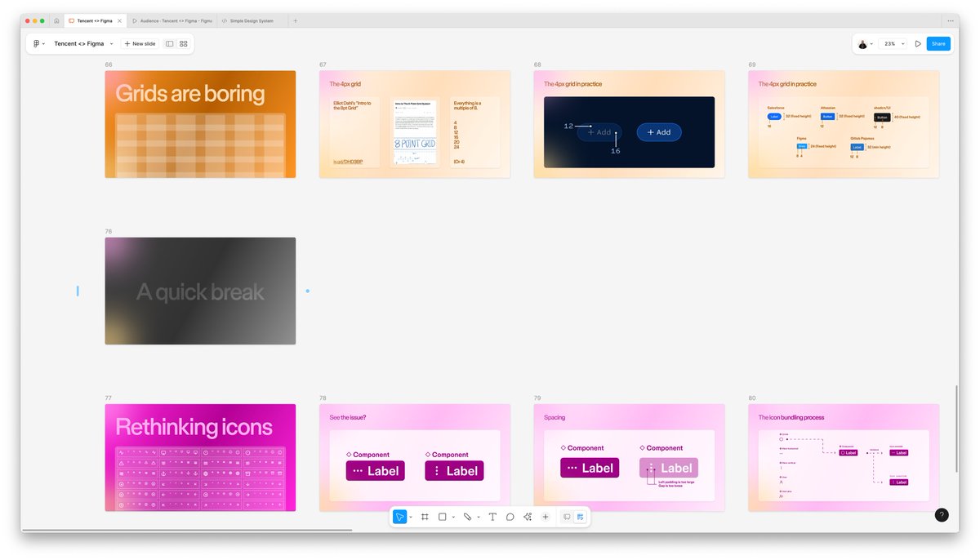Click slide number label 77
The width and height of the screenshot is (980, 560).
point(108,398)
